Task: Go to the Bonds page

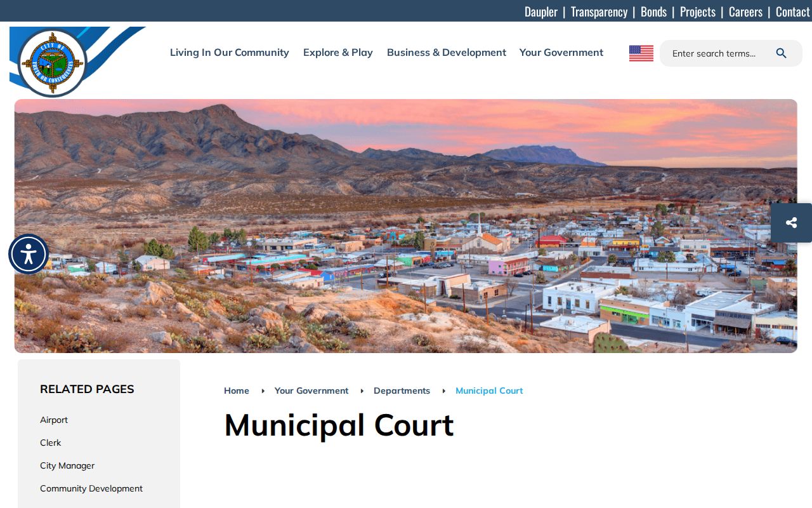Action: (653, 11)
